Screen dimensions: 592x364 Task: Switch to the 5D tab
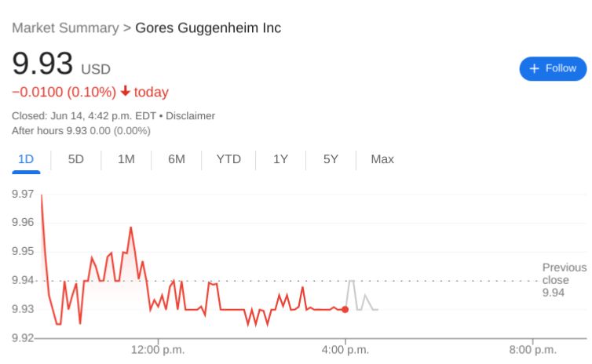75,159
